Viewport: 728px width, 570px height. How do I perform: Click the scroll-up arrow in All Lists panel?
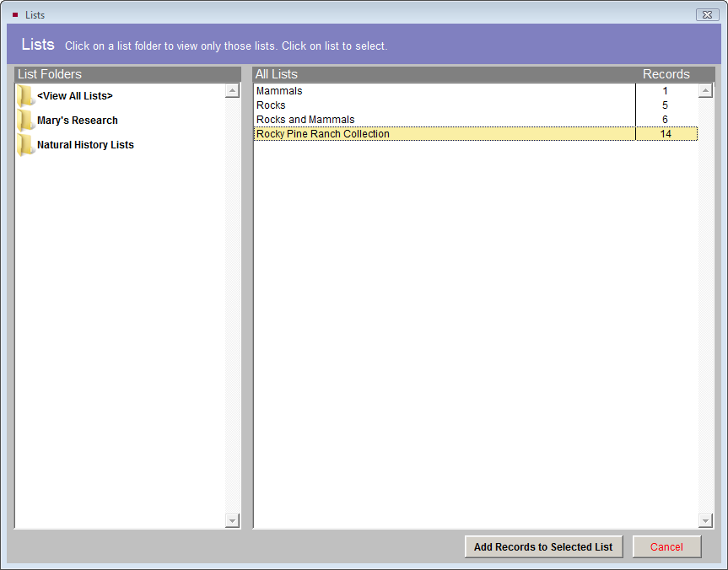(x=706, y=91)
